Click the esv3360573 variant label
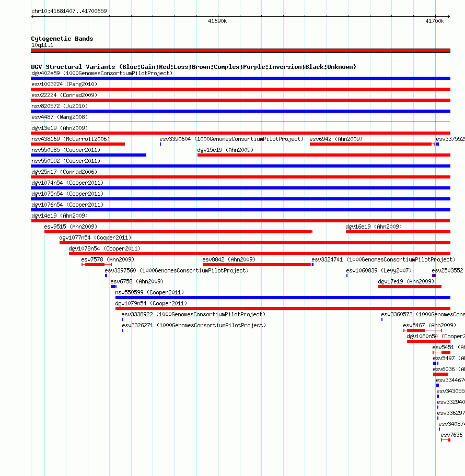The height and width of the screenshot is (476, 465). [x=423, y=314]
